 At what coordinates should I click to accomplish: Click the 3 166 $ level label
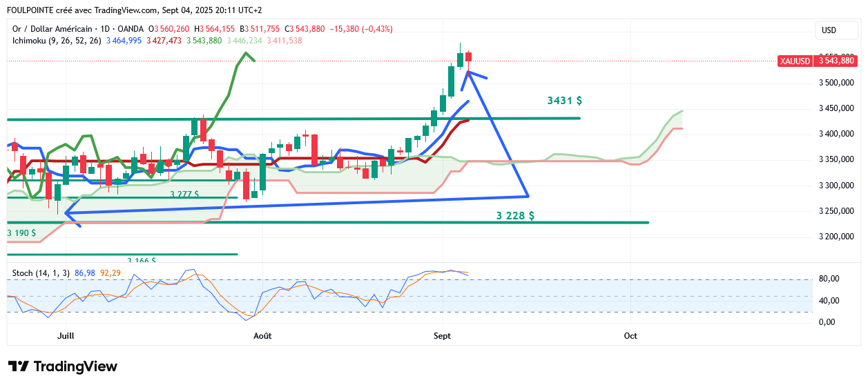click(x=141, y=260)
